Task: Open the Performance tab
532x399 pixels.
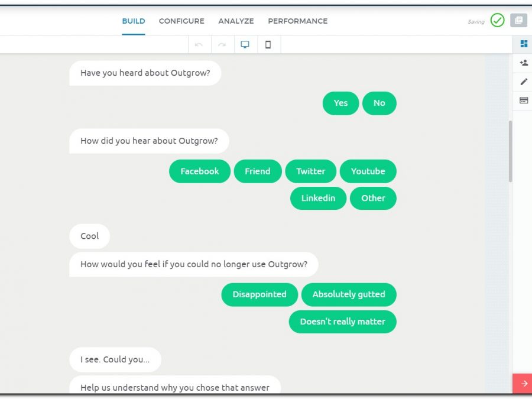Action: pos(297,21)
